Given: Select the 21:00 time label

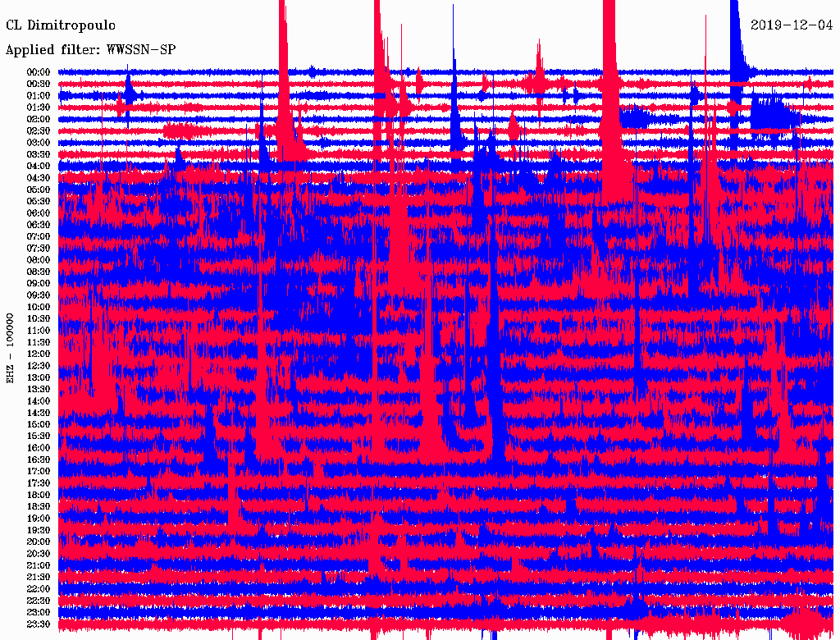Looking at the screenshot, I should (x=38, y=565).
